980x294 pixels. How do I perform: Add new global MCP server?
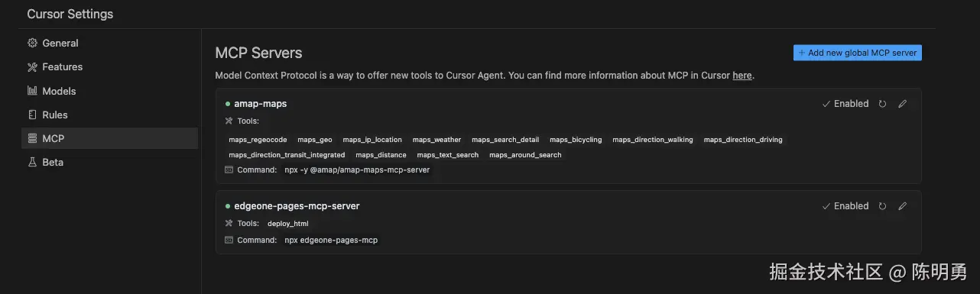pos(858,53)
